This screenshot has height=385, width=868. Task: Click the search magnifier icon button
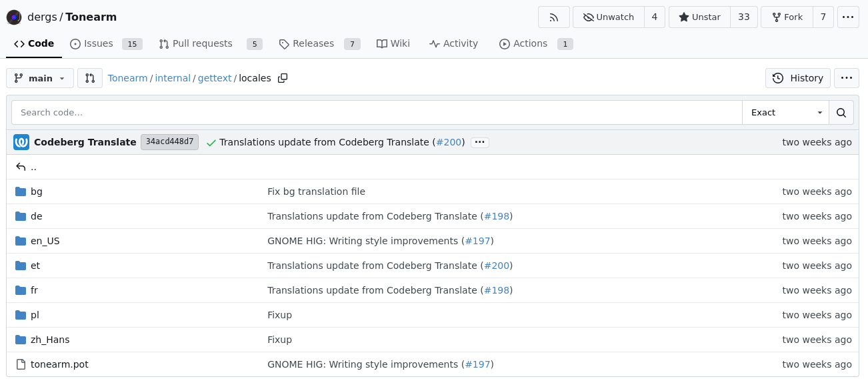pyautogui.click(x=841, y=113)
